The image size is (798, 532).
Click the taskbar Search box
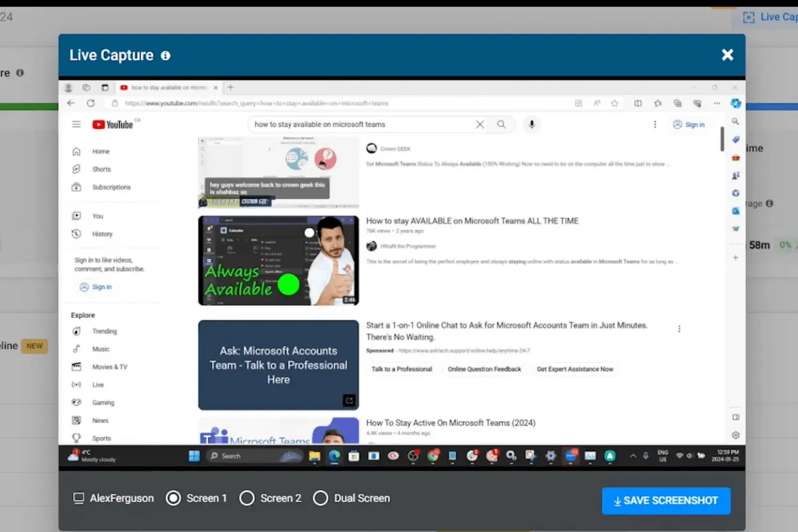(254, 456)
